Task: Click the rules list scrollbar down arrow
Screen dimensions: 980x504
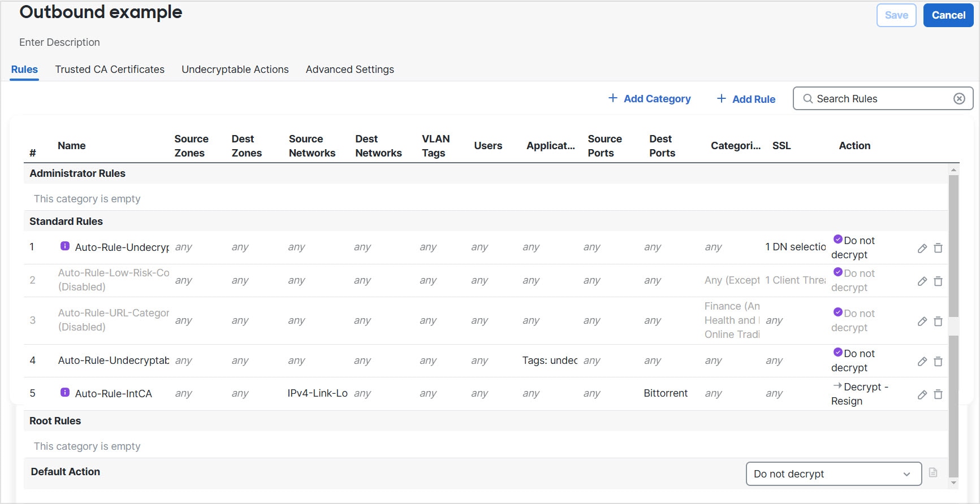Action: [x=953, y=483]
